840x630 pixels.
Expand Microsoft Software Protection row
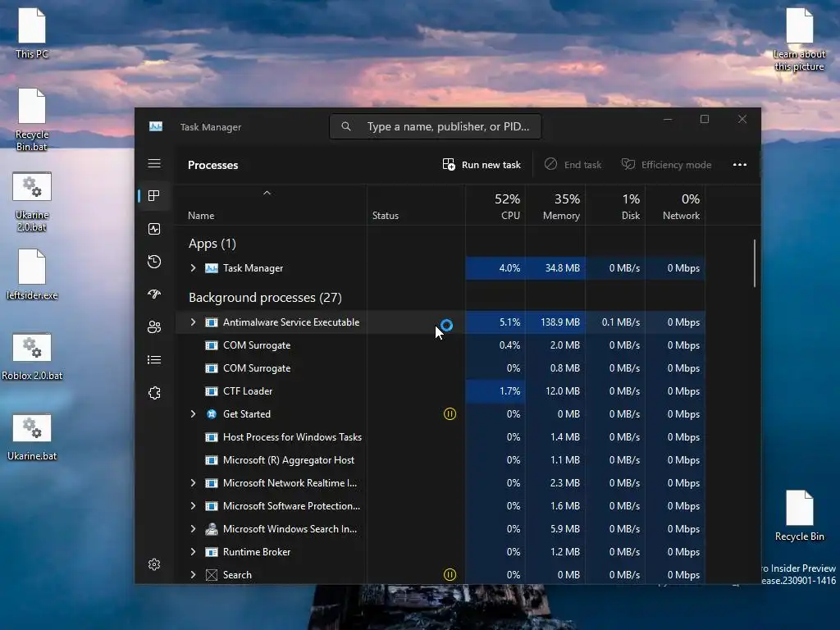click(x=193, y=505)
